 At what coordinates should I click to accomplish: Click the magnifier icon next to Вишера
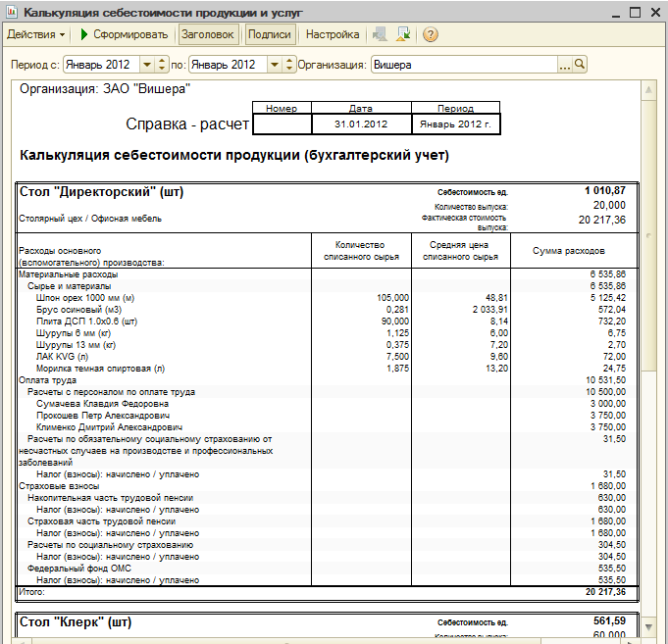click(x=580, y=65)
